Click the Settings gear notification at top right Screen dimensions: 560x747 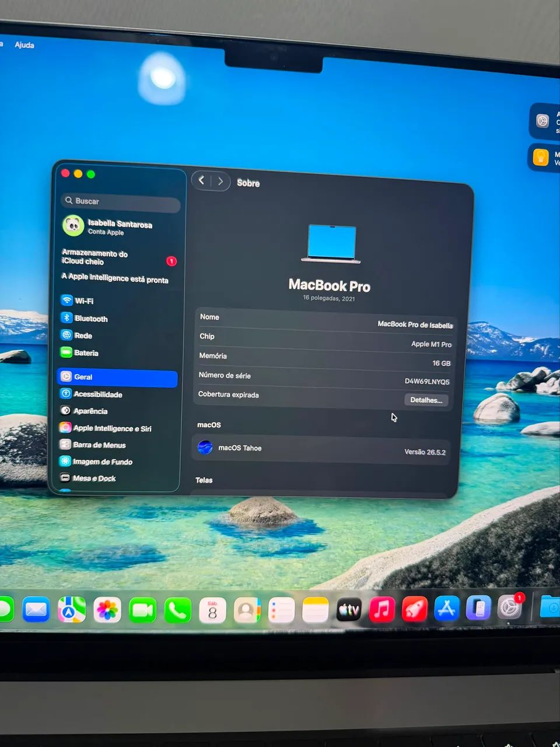coord(545,121)
